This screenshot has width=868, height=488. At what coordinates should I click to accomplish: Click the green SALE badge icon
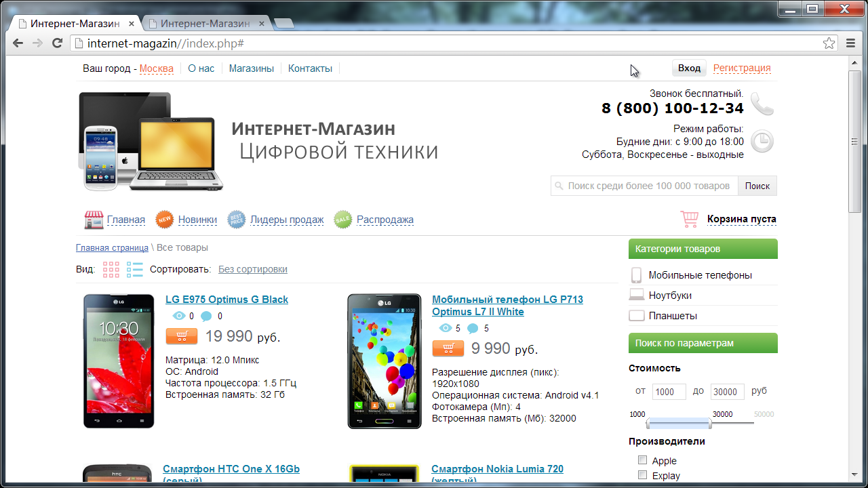pyautogui.click(x=343, y=220)
